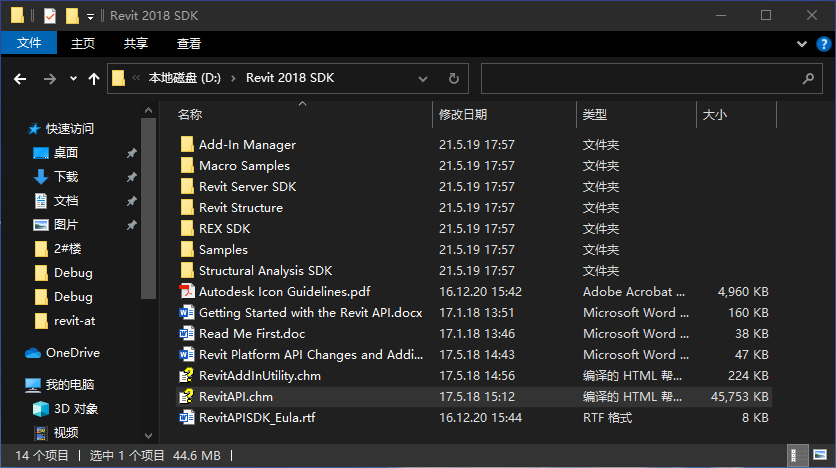Open the 2#楼 folder in the sidebar
This screenshot has width=836, height=468.
(67, 248)
